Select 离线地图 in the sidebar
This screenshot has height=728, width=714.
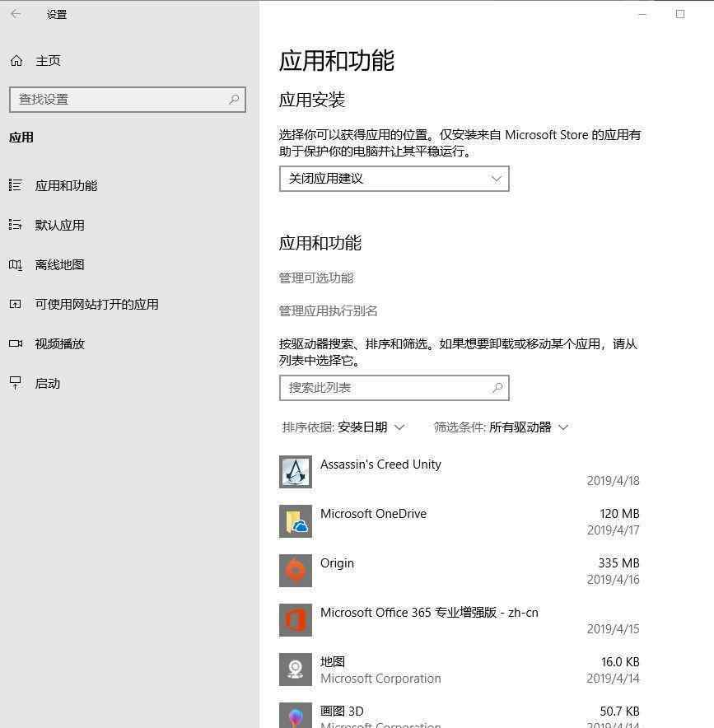click(60, 264)
